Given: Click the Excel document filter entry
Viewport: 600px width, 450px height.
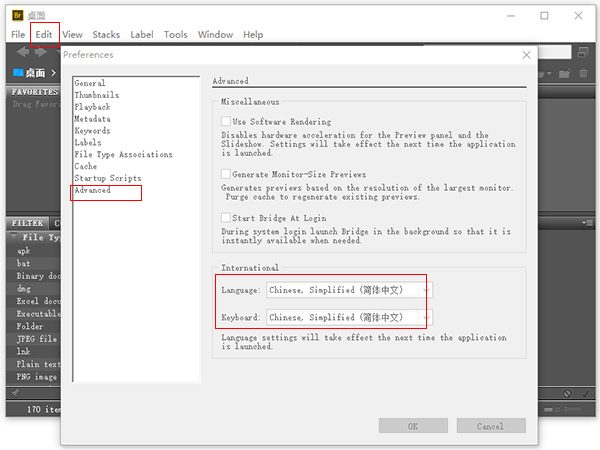Looking at the screenshot, I should click(38, 301).
